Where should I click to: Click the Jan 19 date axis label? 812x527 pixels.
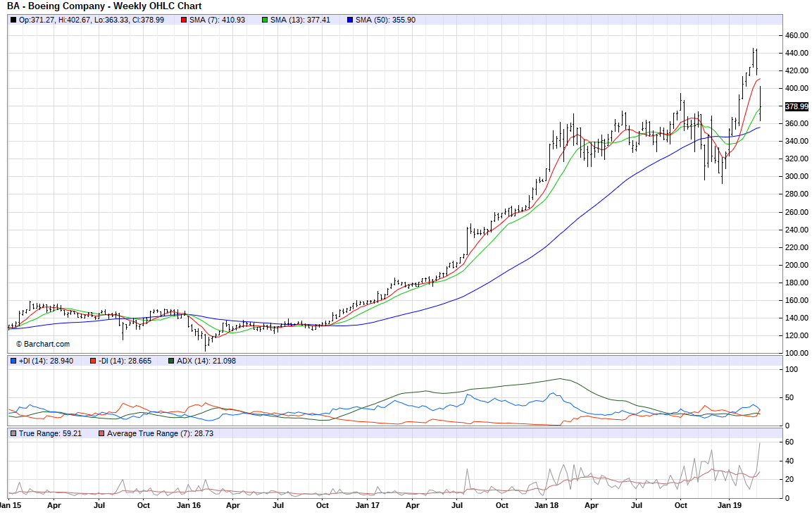pos(729,505)
